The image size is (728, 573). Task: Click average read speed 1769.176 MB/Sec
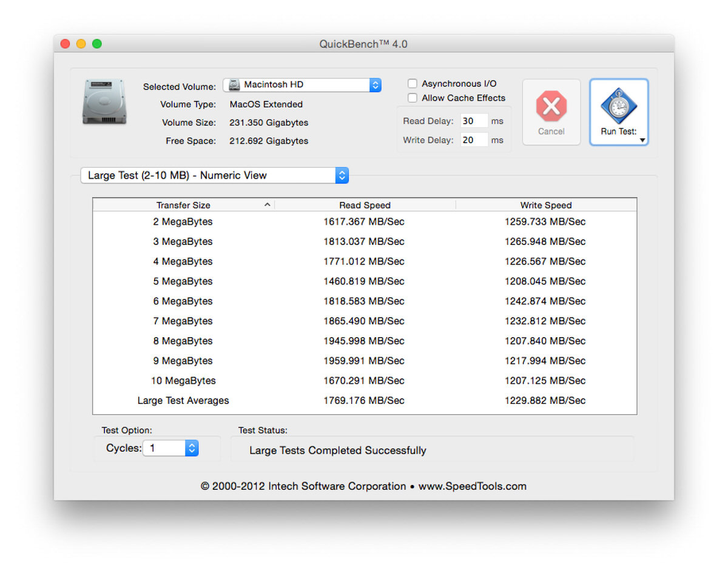point(364,400)
